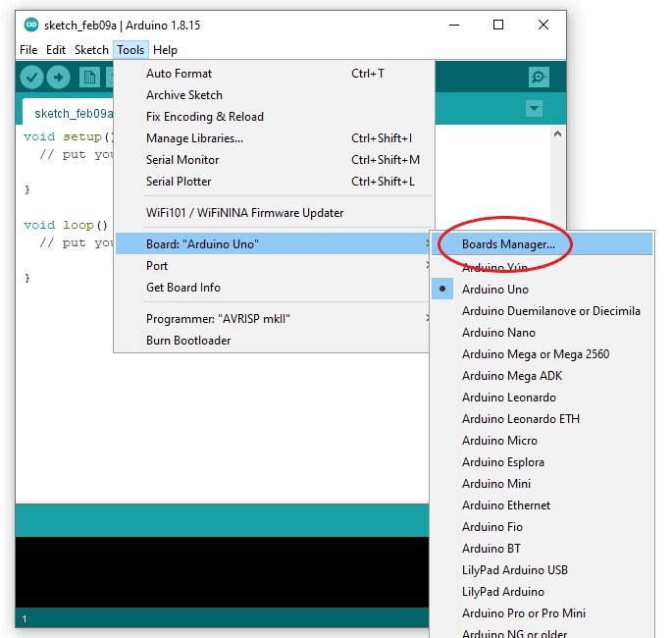Image resolution: width=672 pixels, height=638 pixels.
Task: Open the Help menu
Action: 165,50
